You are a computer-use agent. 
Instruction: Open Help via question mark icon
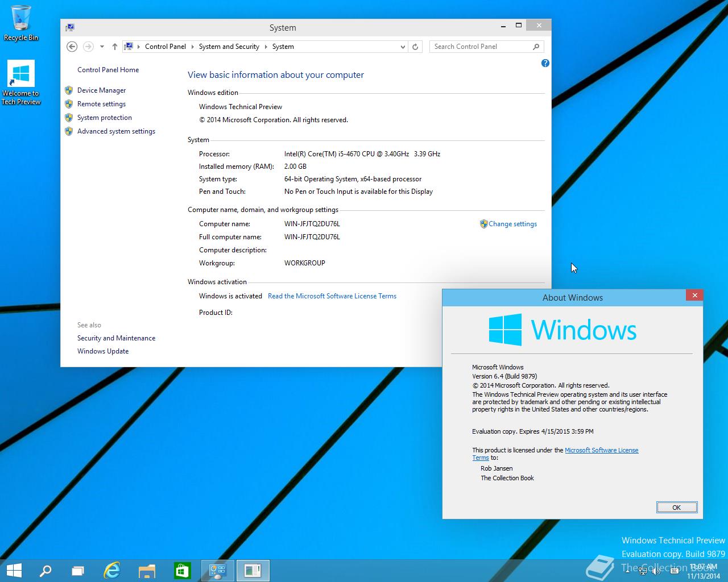[545, 63]
